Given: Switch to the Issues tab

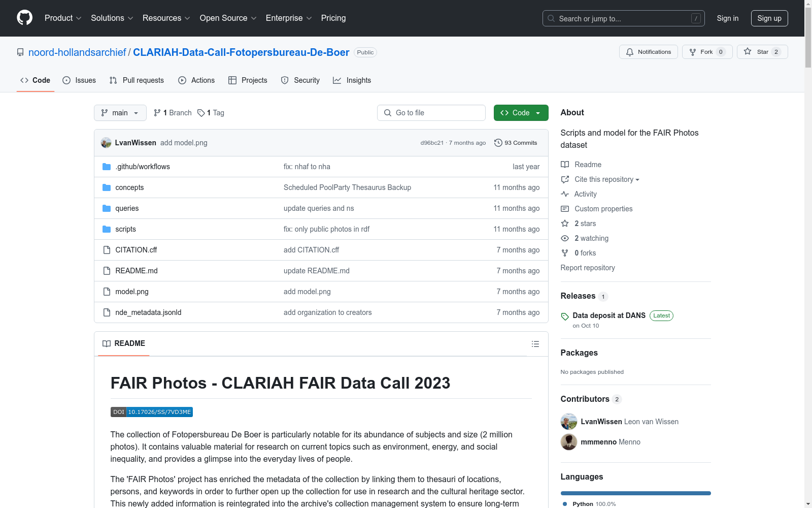Looking at the screenshot, I should click(79, 80).
